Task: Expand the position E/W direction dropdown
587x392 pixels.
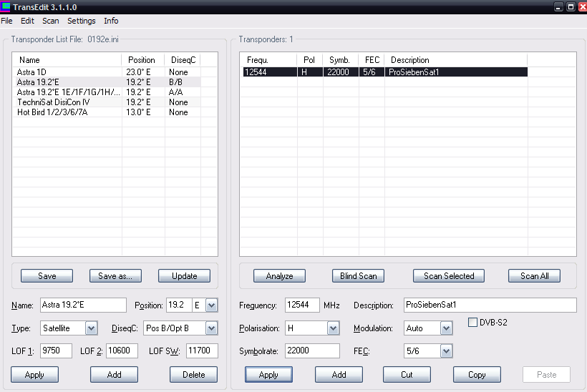Action: [x=211, y=305]
